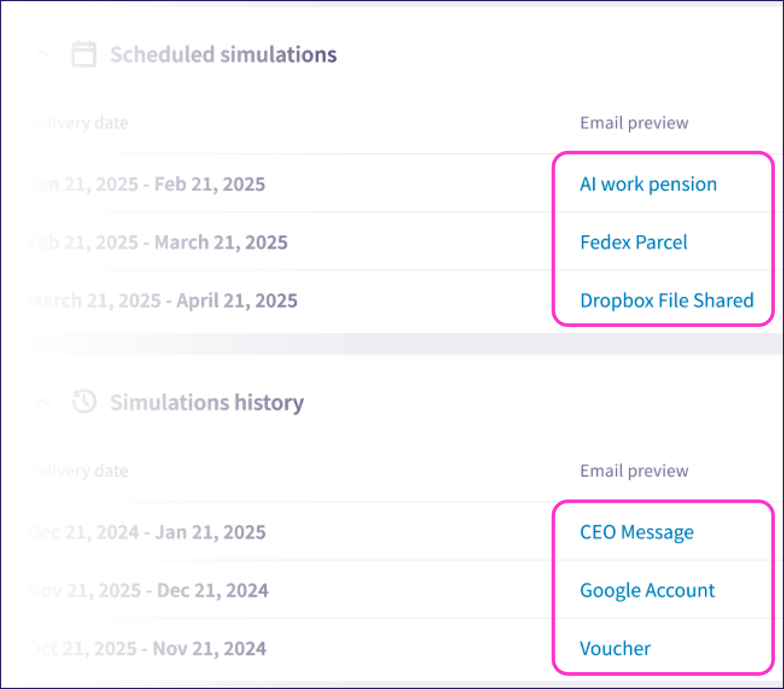Click the calendar icon beside Scheduled simulations
This screenshot has width=784, height=689.
tap(84, 54)
